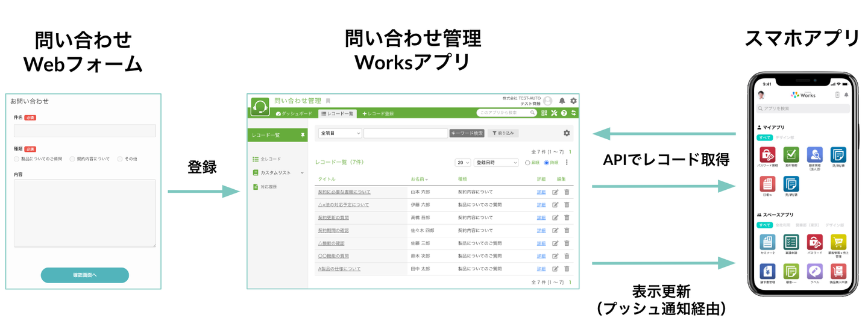Image resolution: width=868 pixels, height=332 pixels.
Task: Open 詳細 link for 田中 太郎 row
Action: pyautogui.click(x=541, y=269)
